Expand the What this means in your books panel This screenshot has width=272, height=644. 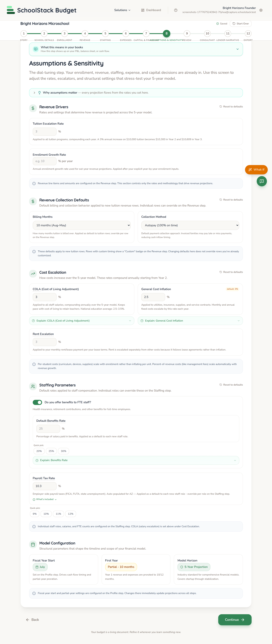136,49
